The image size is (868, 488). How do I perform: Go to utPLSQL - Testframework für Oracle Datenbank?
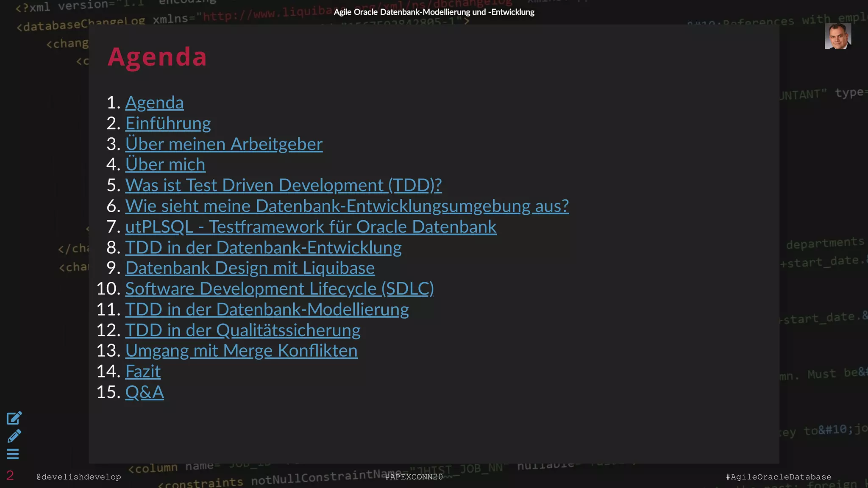coord(311,227)
